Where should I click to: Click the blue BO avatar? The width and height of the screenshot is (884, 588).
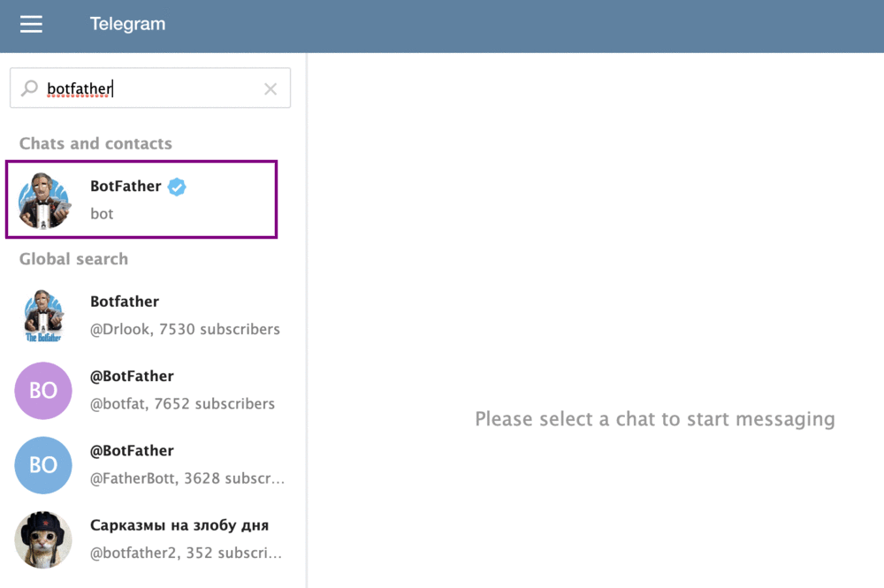click(43, 465)
